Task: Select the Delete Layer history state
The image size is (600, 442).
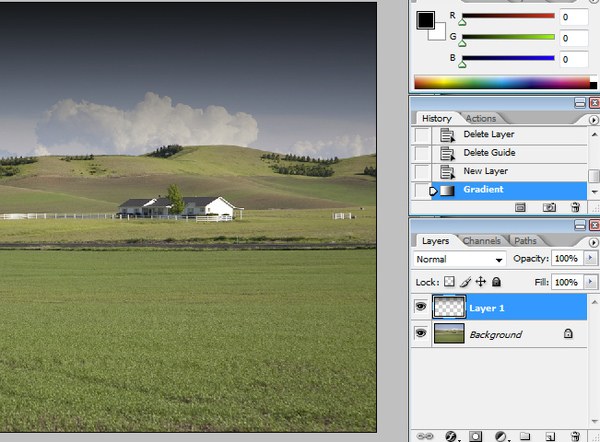Action: coord(509,135)
